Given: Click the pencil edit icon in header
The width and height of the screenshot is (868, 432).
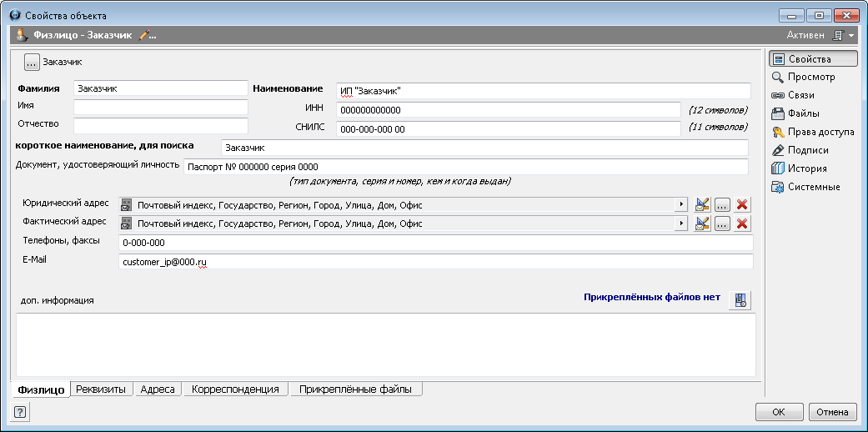Looking at the screenshot, I should tap(146, 35).
